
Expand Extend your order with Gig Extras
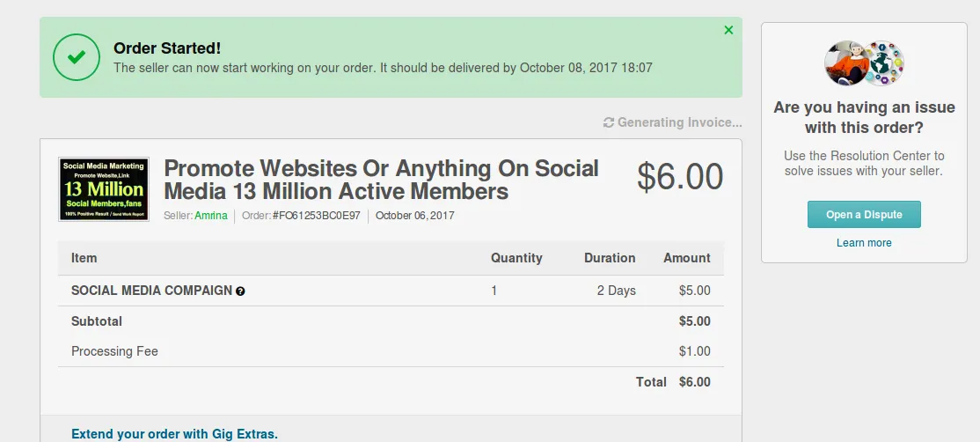(x=174, y=434)
